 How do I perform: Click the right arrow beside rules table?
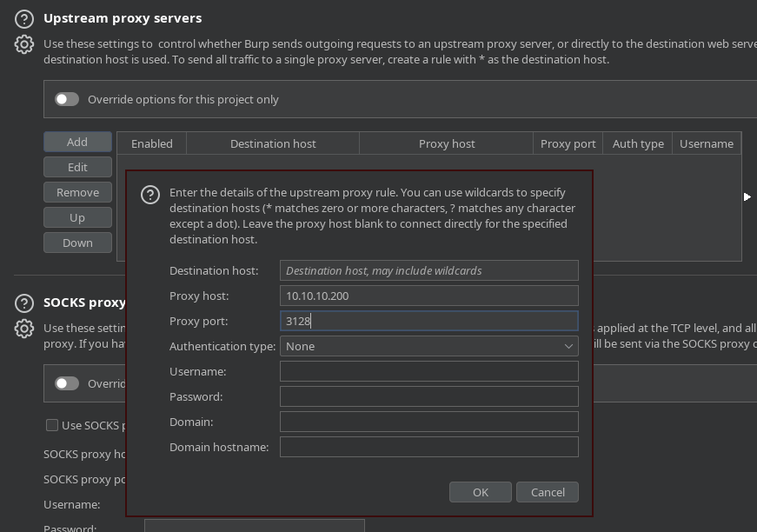point(747,197)
